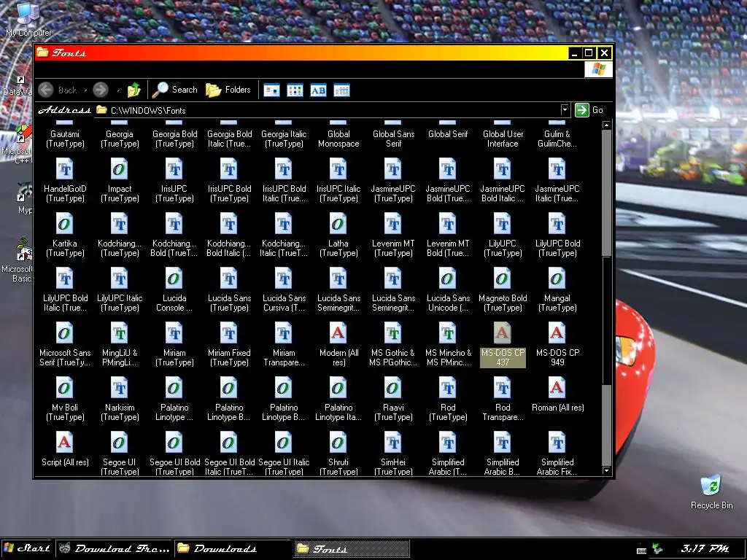Image resolution: width=747 pixels, height=560 pixels.
Task: Select the Levenim MT (TrueType) font icon
Action: (x=393, y=224)
